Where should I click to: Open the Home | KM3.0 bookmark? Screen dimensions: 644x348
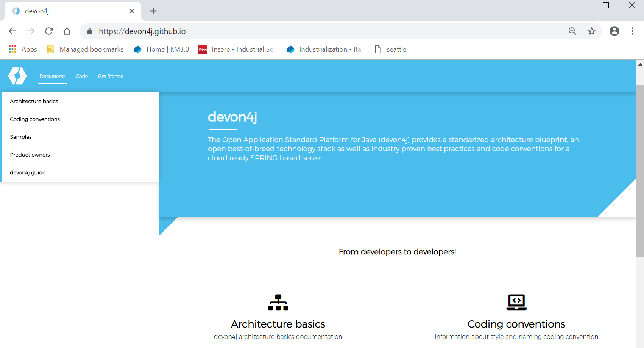(162, 49)
